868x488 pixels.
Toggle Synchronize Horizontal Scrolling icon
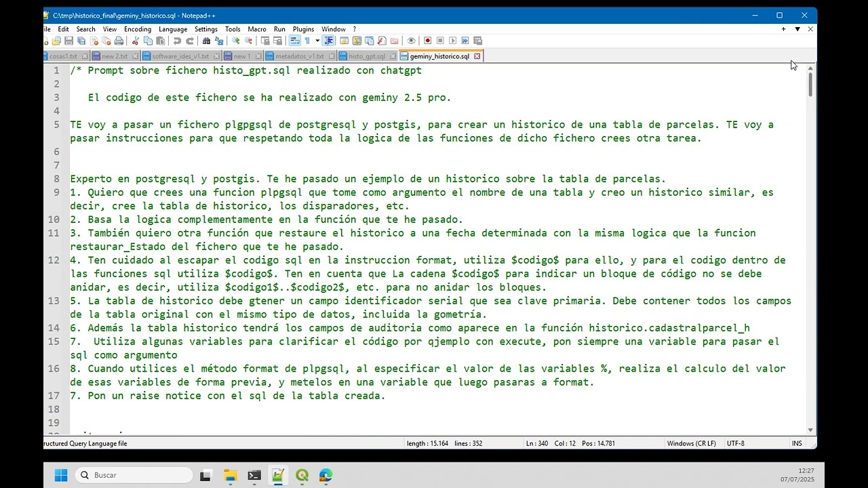pyautogui.click(x=277, y=41)
